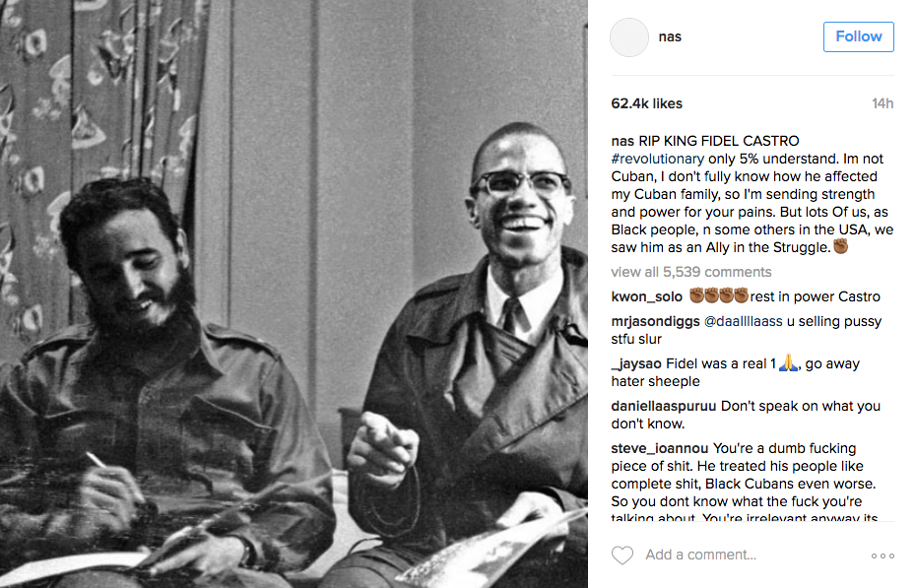Click the nas username in caption
Screen dimensions: 915x588
[x=622, y=141]
